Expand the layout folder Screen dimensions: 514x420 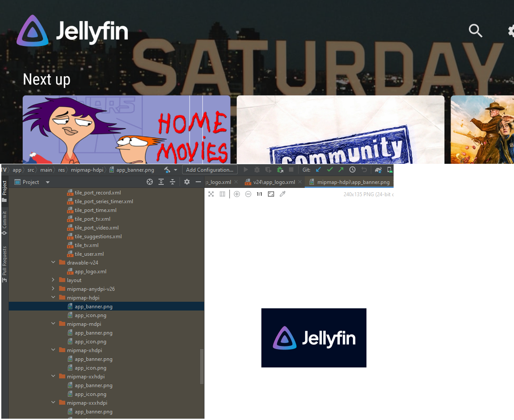point(53,280)
